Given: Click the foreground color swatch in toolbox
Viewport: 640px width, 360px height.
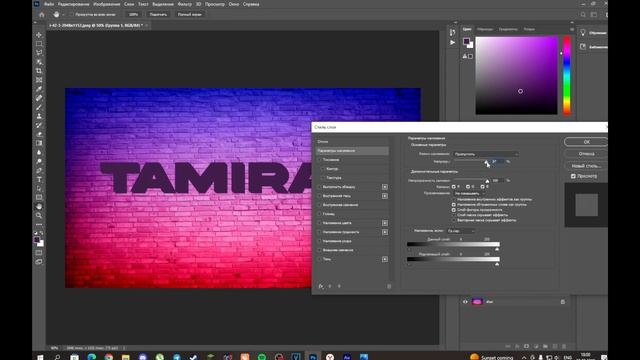Looking at the screenshot, I should click(37, 240).
